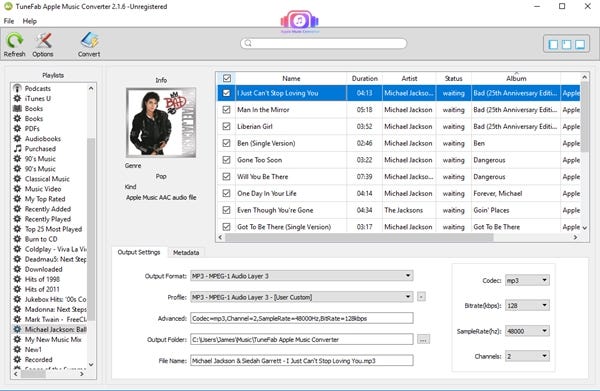The width and height of the screenshot is (600, 391).
Task: Switch to the third layout view icon
Action: pyautogui.click(x=580, y=45)
